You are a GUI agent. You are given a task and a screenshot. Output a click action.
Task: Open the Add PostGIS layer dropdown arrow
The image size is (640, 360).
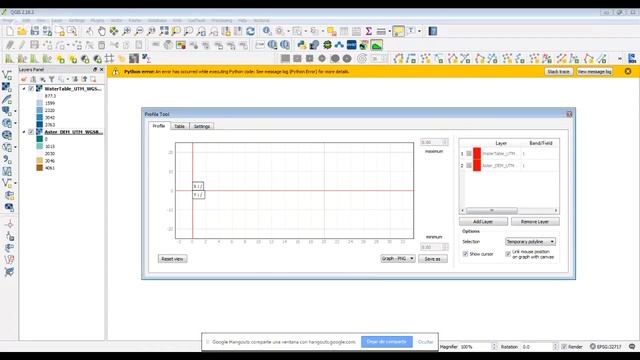click(15, 111)
